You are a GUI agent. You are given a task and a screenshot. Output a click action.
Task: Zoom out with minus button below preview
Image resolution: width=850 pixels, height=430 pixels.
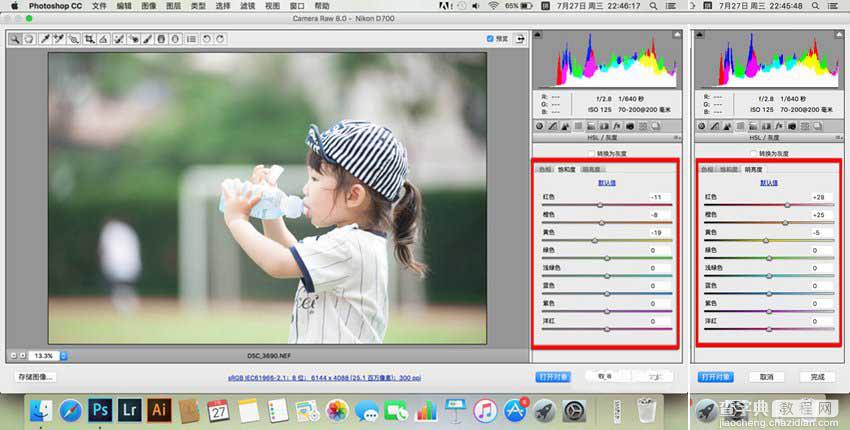14,356
